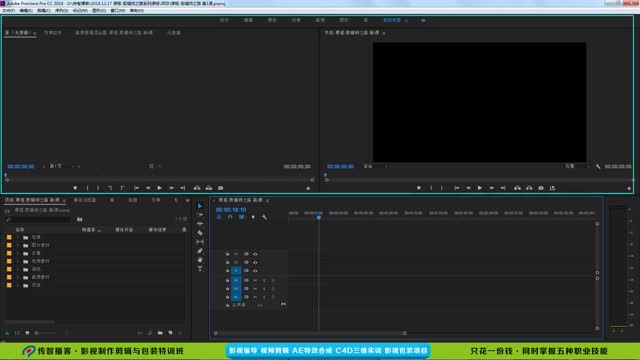
Task: Toggle V1 track targeting button
Action: click(x=236, y=271)
